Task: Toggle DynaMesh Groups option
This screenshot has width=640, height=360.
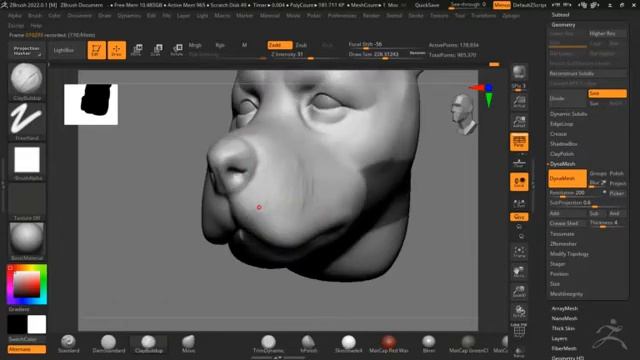Action: [598, 173]
